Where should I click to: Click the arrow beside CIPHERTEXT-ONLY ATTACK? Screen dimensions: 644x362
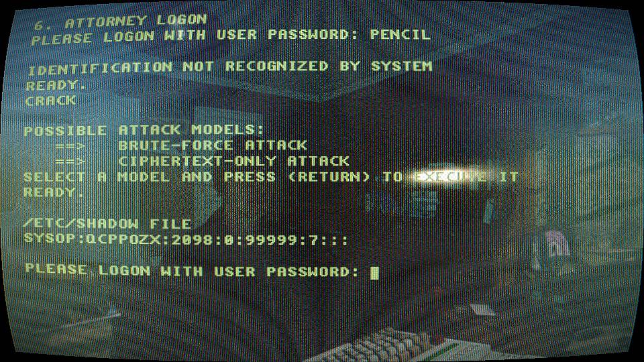click(70, 162)
